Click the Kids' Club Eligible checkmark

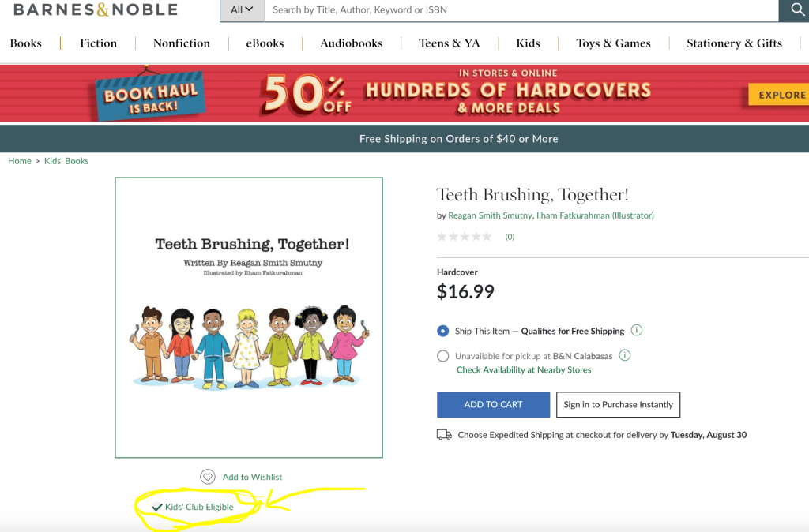(x=157, y=508)
